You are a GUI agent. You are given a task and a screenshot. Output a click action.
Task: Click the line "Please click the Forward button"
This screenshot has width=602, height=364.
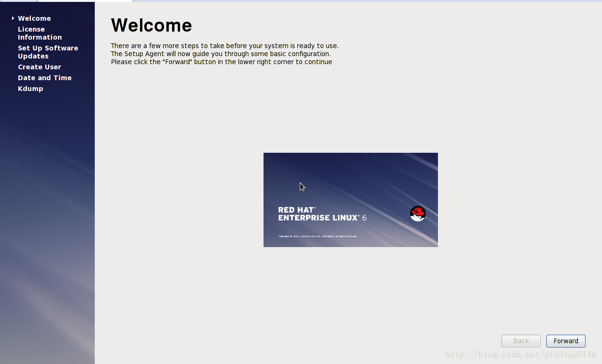[222, 62]
